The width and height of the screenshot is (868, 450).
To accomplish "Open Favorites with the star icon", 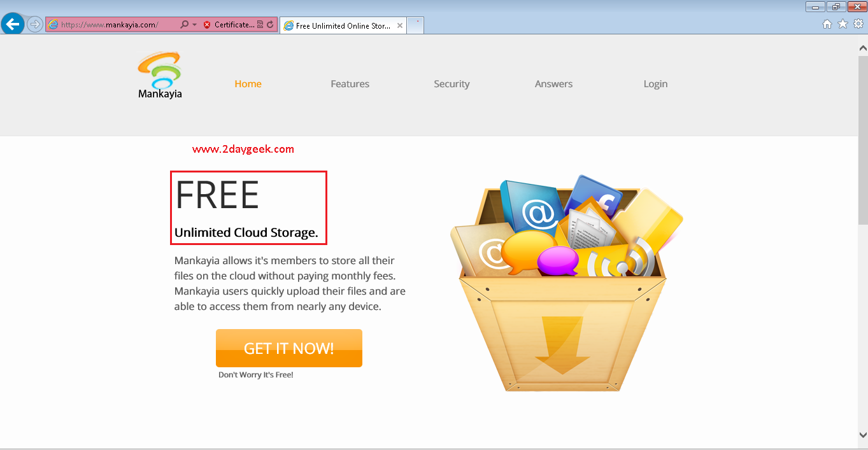I will (843, 24).
